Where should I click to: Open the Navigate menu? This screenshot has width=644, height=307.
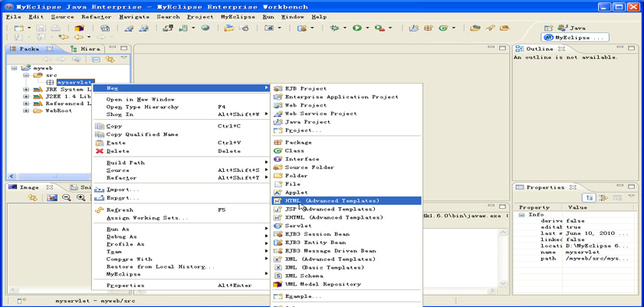pyautogui.click(x=134, y=17)
